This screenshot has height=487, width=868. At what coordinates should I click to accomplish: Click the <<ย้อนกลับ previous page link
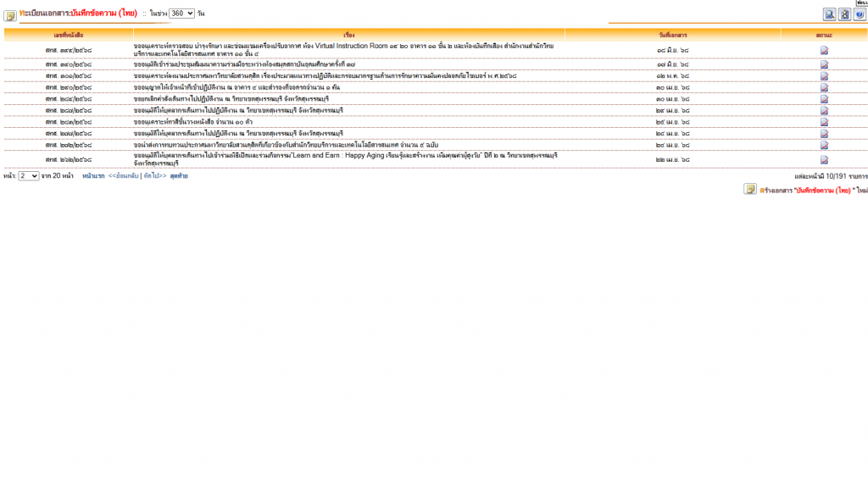tap(123, 176)
